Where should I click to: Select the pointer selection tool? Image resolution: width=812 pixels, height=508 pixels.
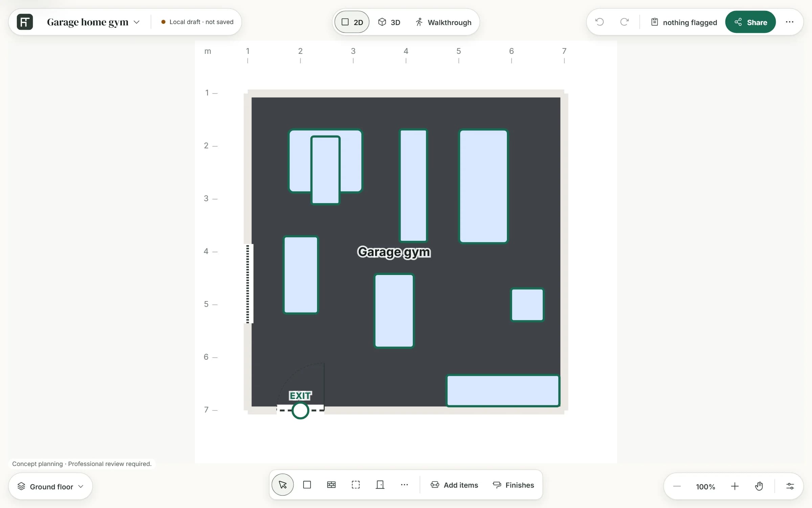[283, 485]
